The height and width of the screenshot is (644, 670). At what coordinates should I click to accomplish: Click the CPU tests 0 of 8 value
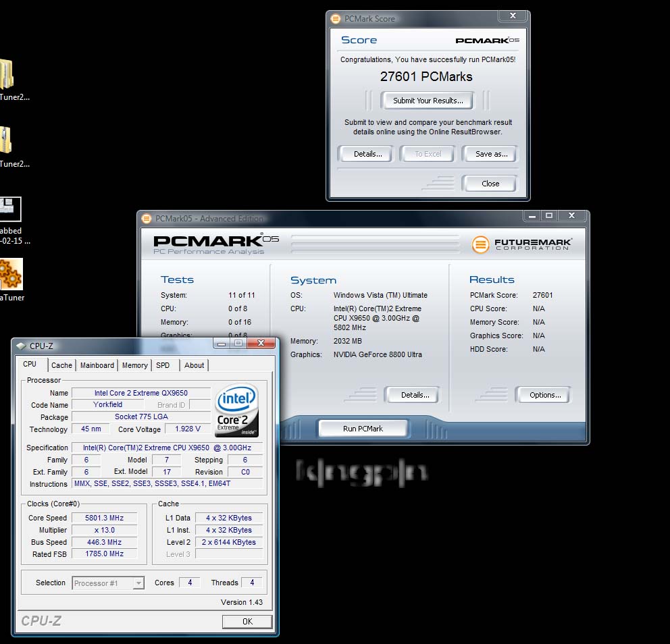click(238, 308)
